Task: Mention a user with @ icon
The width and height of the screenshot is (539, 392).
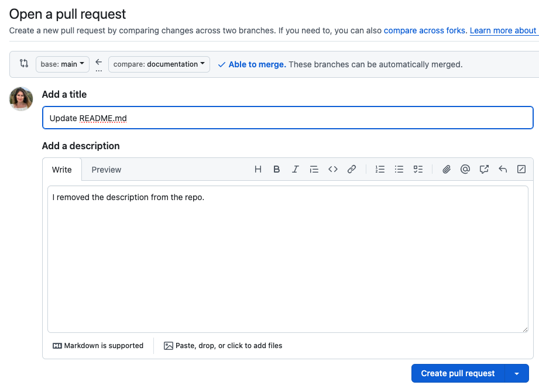Action: tap(465, 170)
